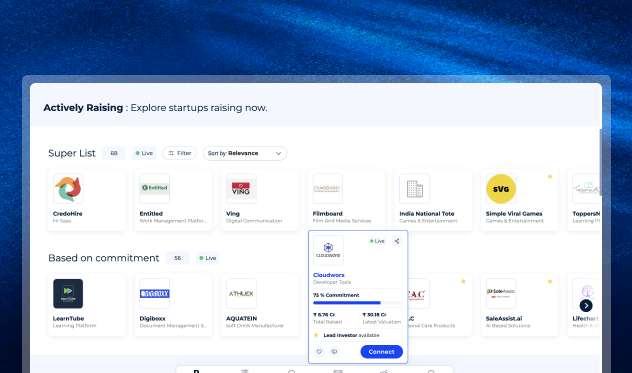
Task: Click the yellow SVG logo
Action: (501, 189)
